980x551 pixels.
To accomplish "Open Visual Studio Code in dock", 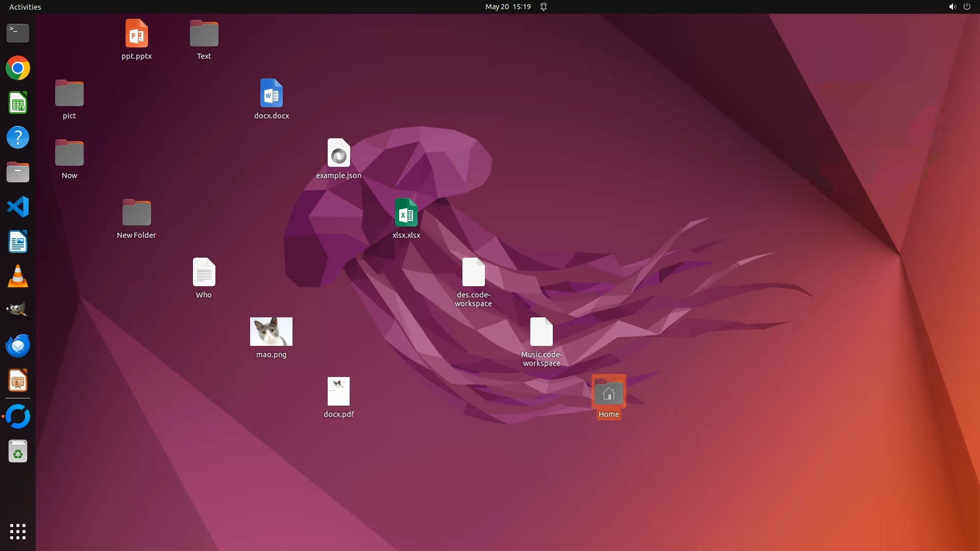I will click(x=18, y=207).
